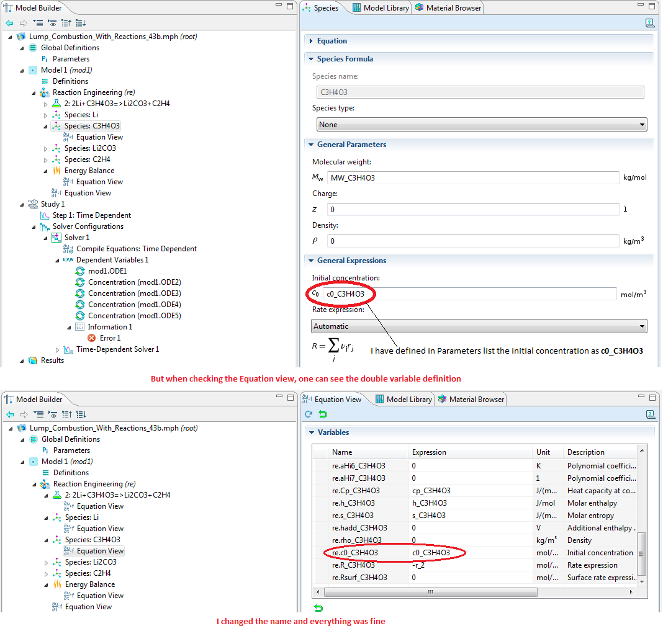Select the mod1.ODE1 variable icon
This screenshot has height=644, width=663.
[80, 271]
